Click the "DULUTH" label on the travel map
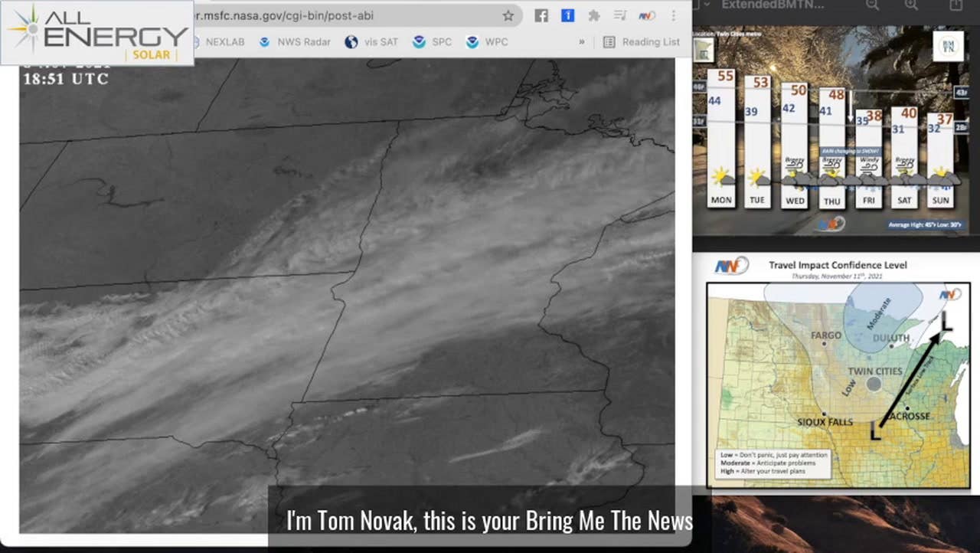Screen dimensions: 980x553 point(891,338)
